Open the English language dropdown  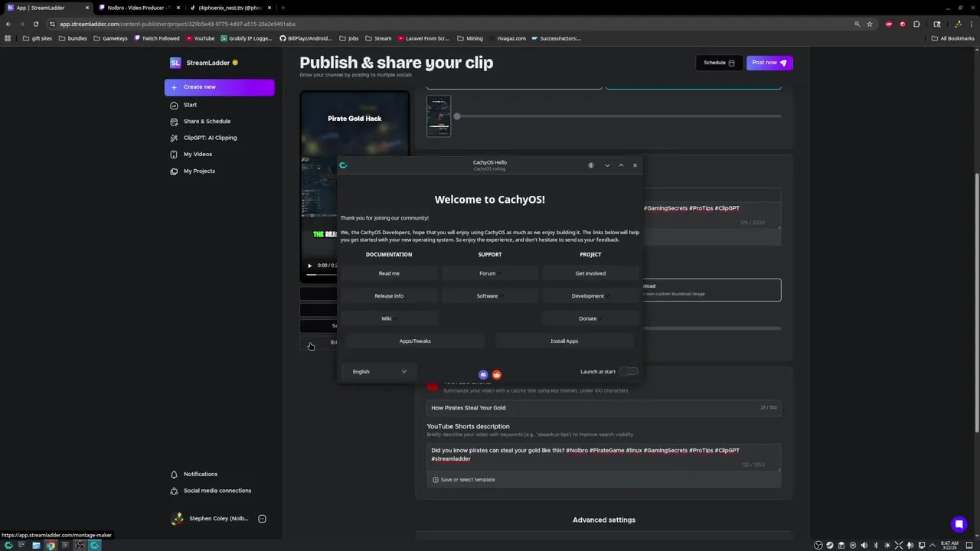tap(379, 372)
